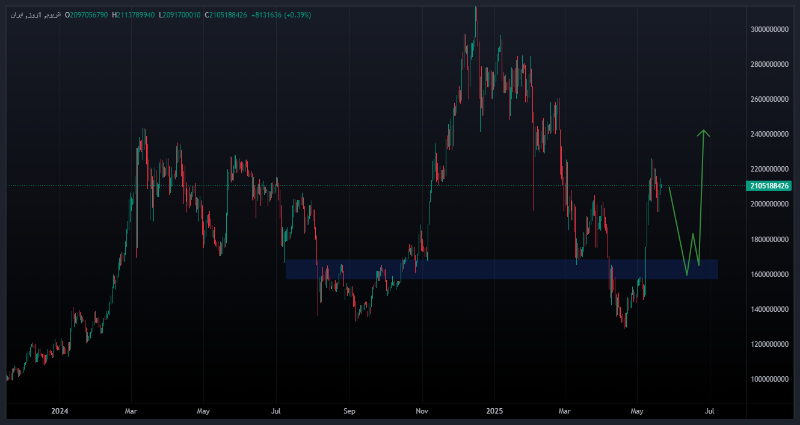Click the 1200000000 price axis label
Image resolution: width=800 pixels, height=425 pixels.
[770, 344]
